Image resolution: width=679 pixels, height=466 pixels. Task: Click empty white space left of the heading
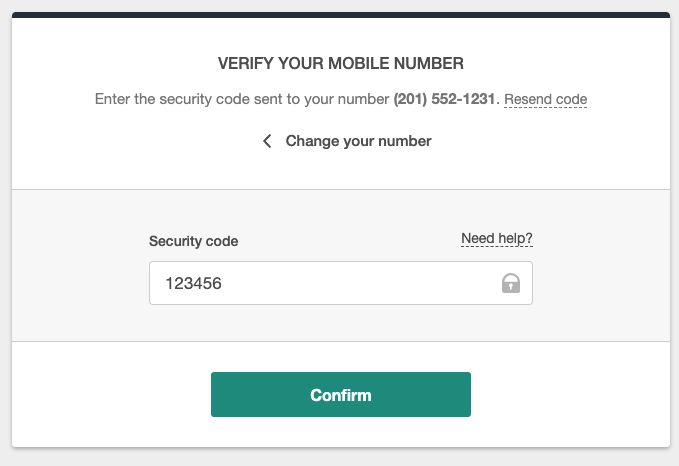pyautogui.click(x=110, y=64)
